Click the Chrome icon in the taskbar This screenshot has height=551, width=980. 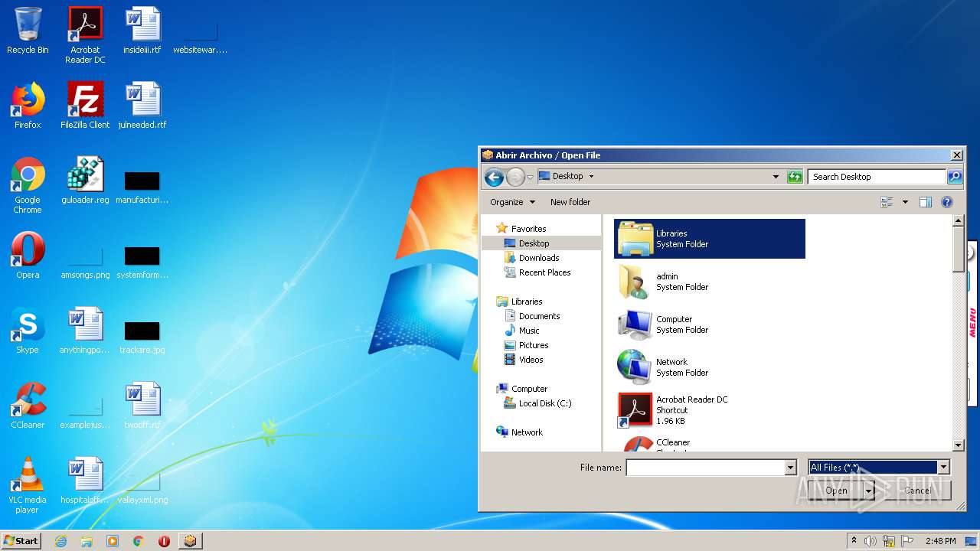tap(139, 541)
